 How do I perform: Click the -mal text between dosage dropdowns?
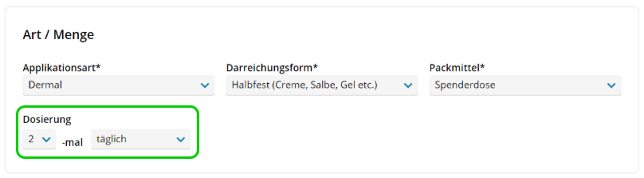pos(72,142)
